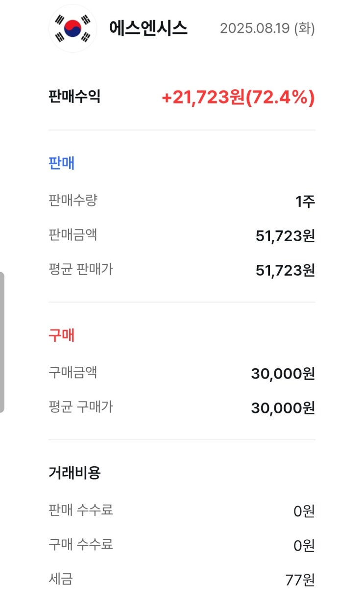Select the red 구매 section header
The width and height of the screenshot is (364, 608).
[61, 335]
